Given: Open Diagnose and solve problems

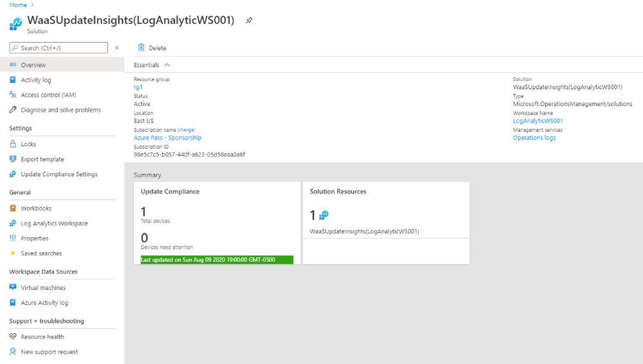Looking at the screenshot, I should coord(62,110).
